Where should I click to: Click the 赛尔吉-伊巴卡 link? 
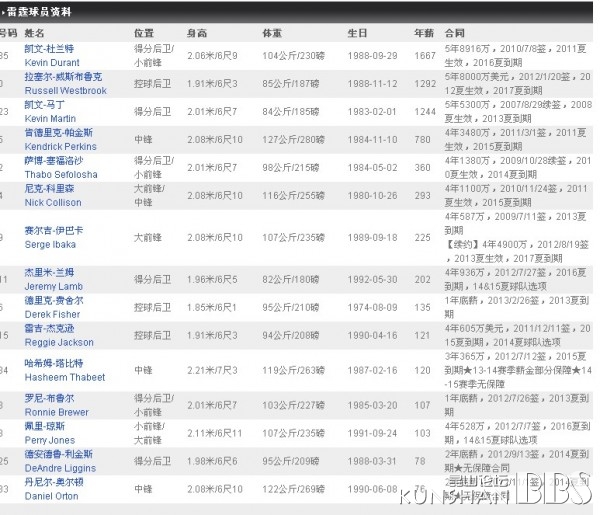pyautogui.click(x=54, y=230)
